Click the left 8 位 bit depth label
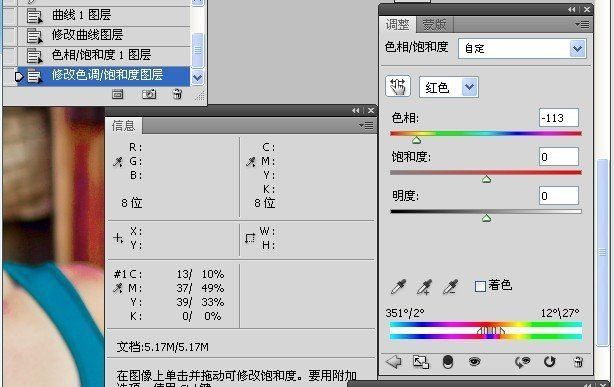This screenshot has width=614, height=387. pos(132,203)
